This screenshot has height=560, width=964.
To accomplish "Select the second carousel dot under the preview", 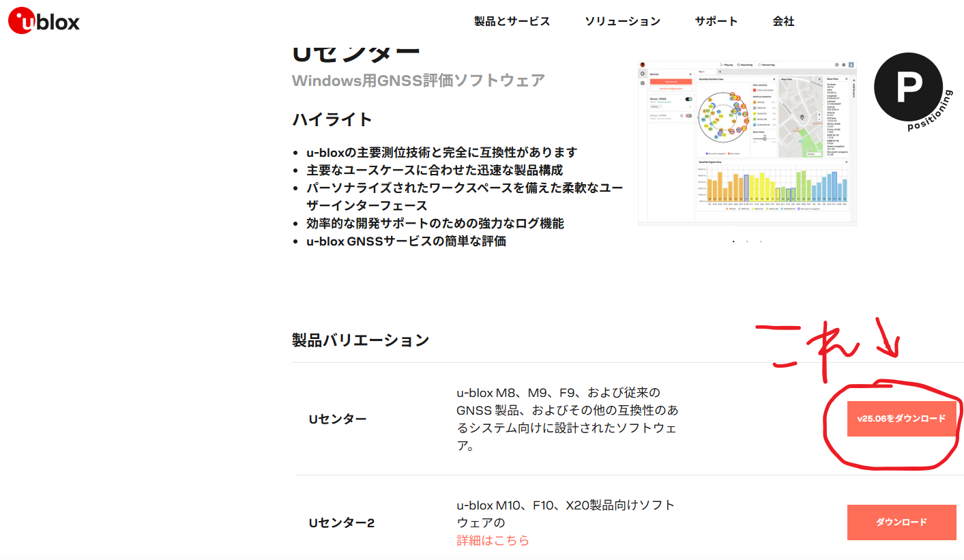I will (747, 241).
